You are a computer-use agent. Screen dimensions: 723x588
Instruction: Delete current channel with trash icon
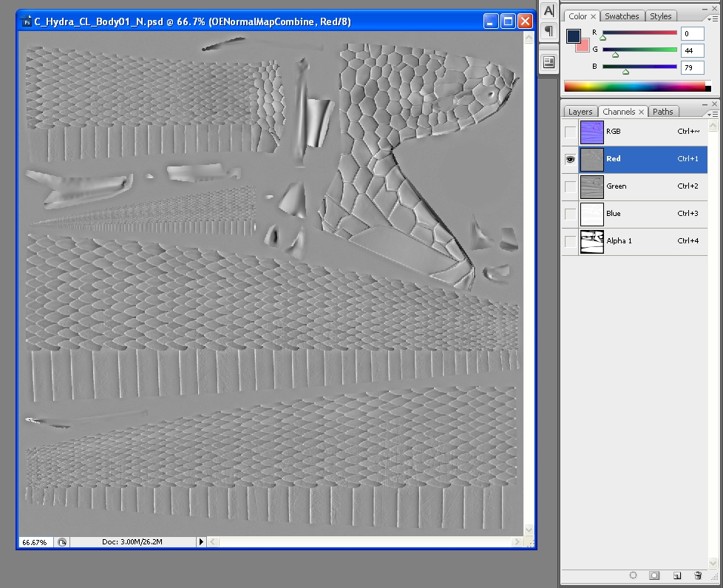[698, 575]
